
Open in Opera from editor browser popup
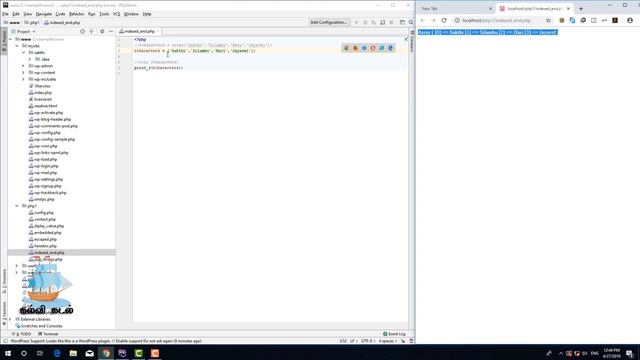tap(373, 48)
